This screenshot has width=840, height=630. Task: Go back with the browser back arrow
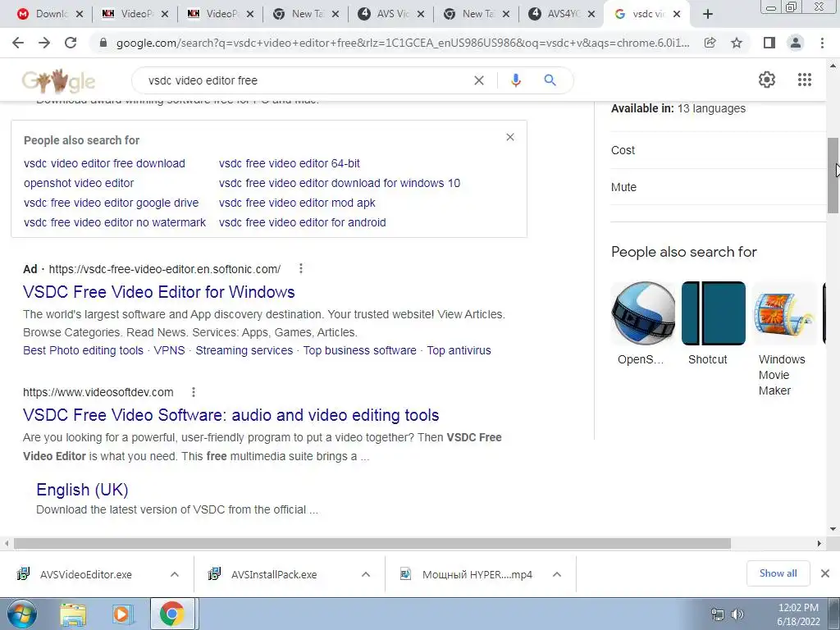[x=18, y=43]
